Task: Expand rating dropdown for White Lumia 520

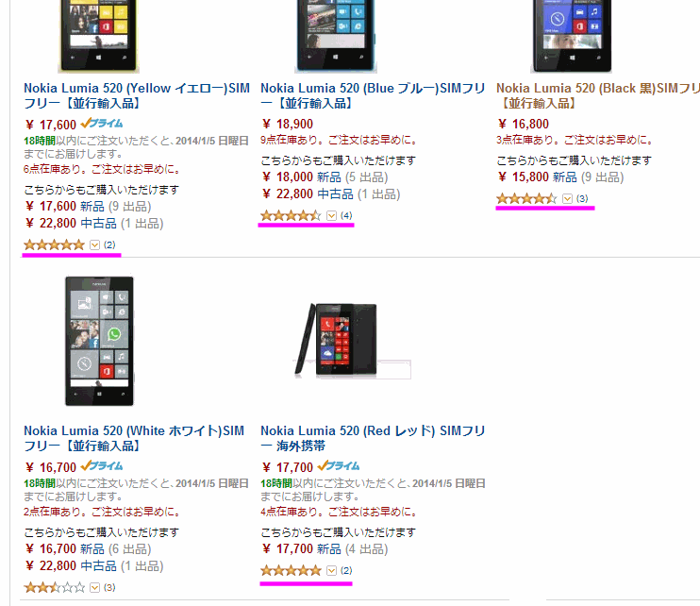Action: pos(94,587)
